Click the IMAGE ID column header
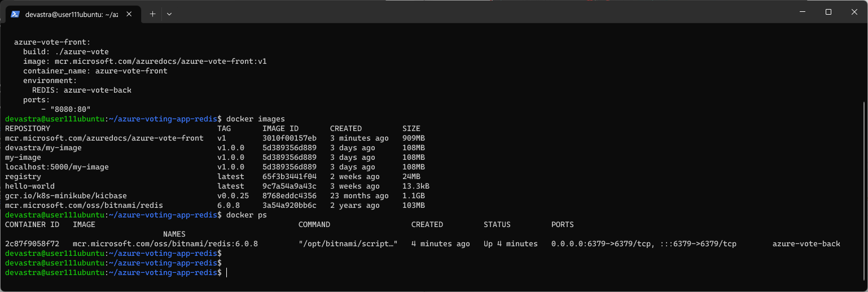 coord(280,129)
